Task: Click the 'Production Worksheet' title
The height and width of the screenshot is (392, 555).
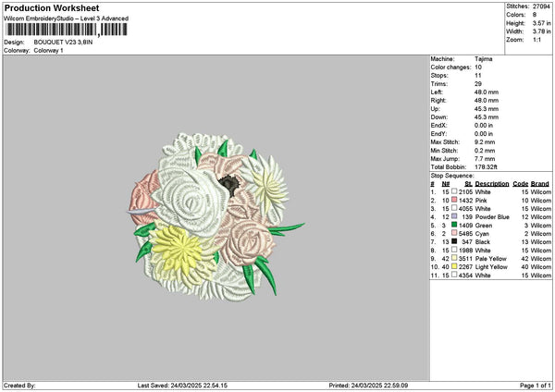Action: [52, 8]
